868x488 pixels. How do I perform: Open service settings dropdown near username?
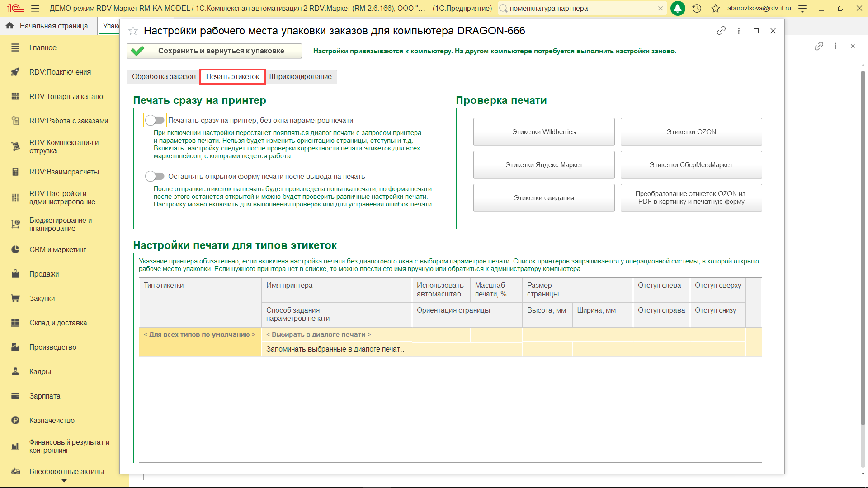pyautogui.click(x=802, y=9)
